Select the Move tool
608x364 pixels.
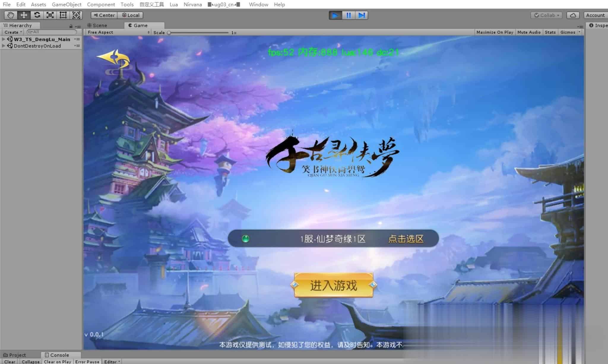[x=24, y=15]
